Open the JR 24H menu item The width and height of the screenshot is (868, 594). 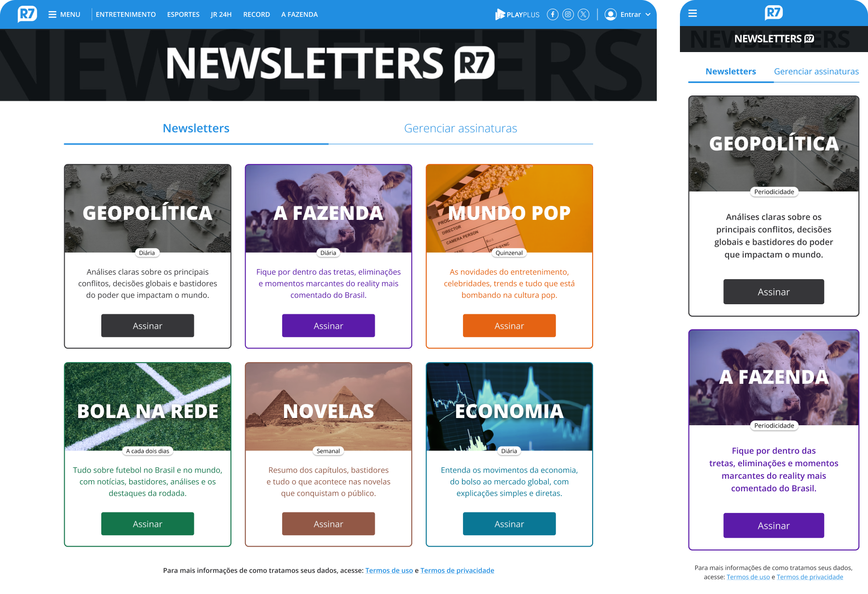point(221,14)
